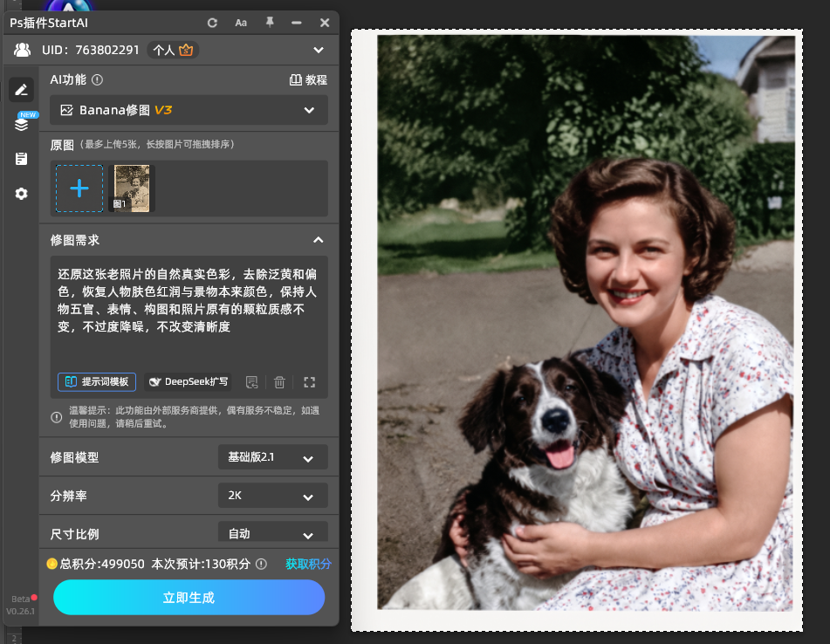Viewport: 830px width, 644px height.
Task: Open the layers sidebar icon marked NEW
Action: [x=22, y=123]
